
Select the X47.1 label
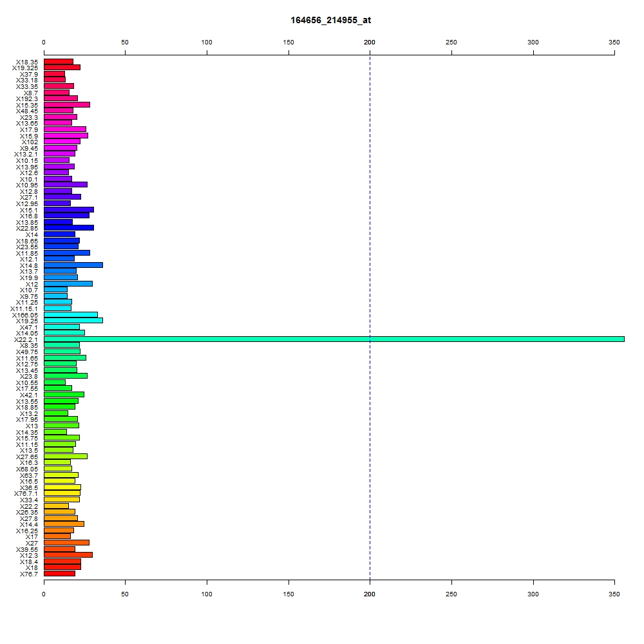point(29,327)
